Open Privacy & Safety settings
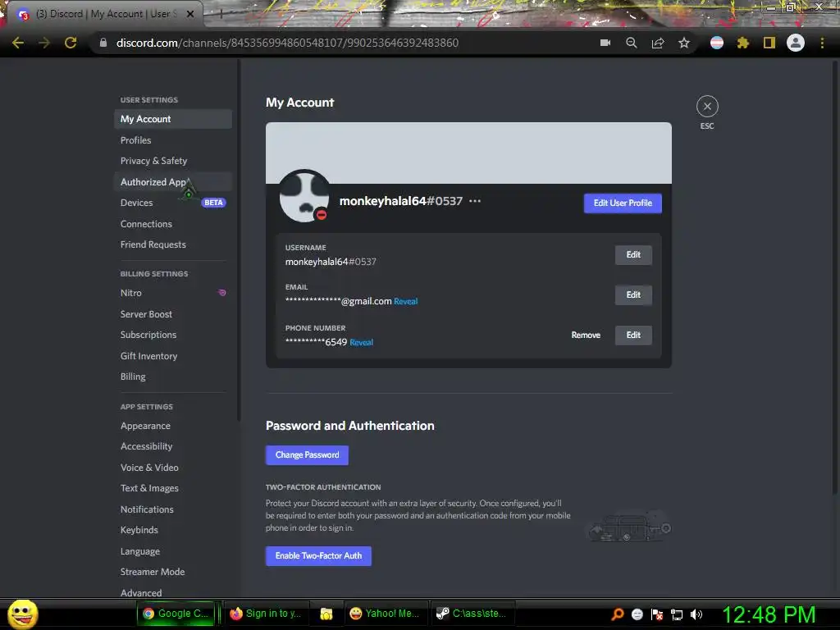 click(173, 161)
